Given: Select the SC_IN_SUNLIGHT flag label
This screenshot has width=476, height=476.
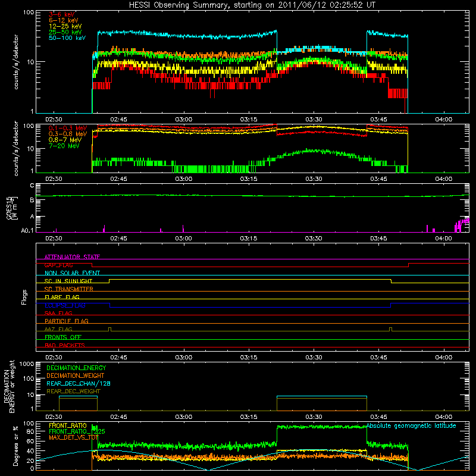Looking at the screenshot, I should pyautogui.click(x=68, y=281).
